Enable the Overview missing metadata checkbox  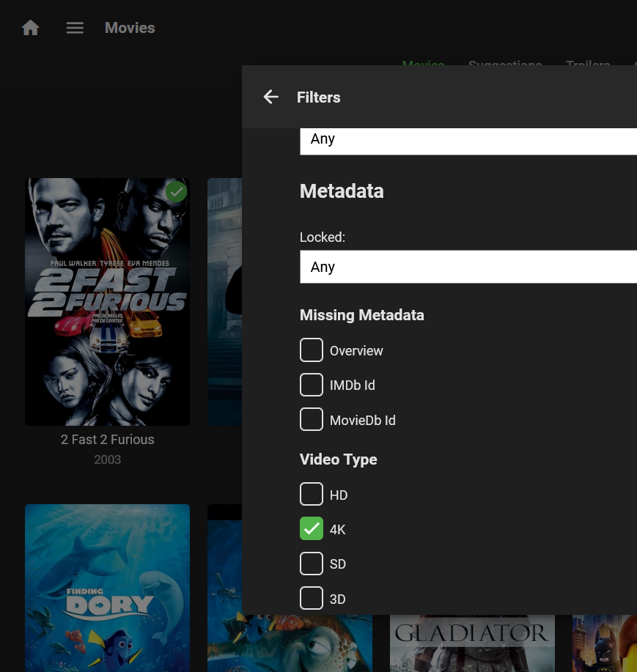click(312, 350)
